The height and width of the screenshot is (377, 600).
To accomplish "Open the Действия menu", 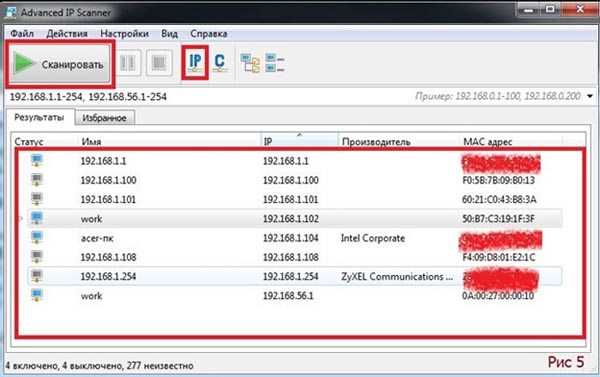I will click(67, 34).
